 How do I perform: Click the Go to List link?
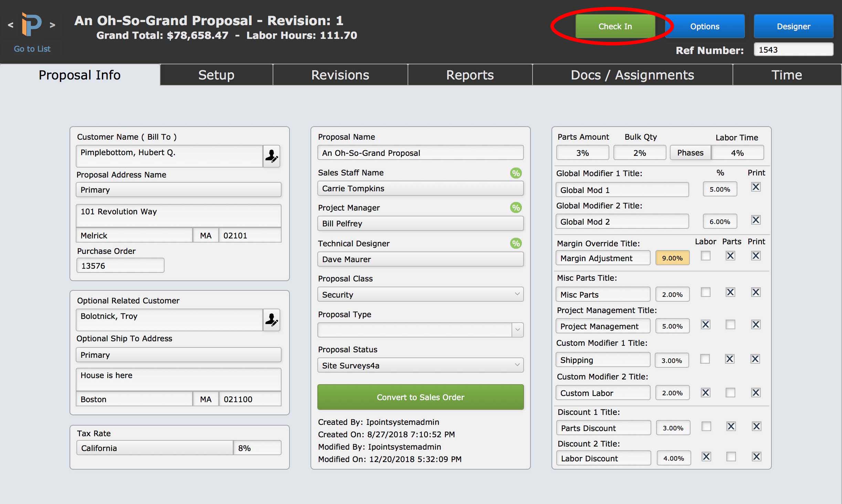coord(32,49)
